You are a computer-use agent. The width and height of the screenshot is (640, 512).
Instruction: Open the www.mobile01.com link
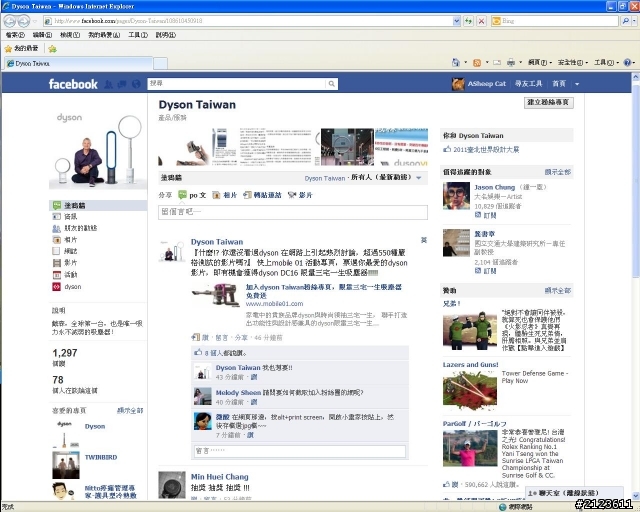274,304
